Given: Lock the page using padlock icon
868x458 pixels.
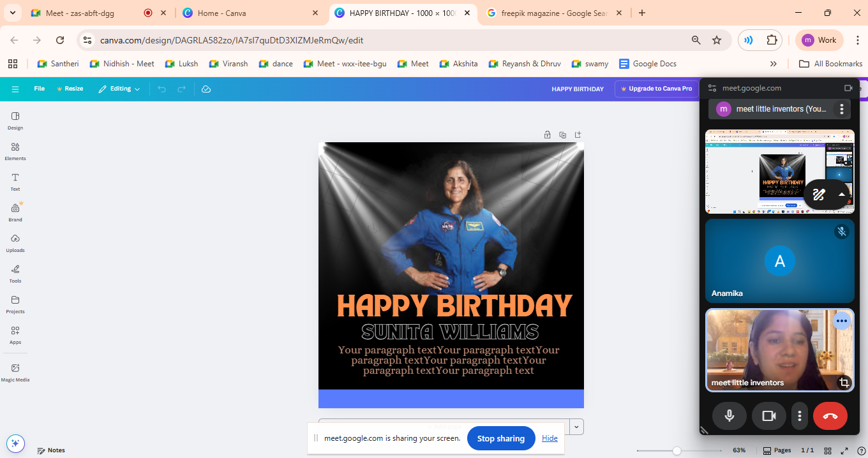Looking at the screenshot, I should (x=547, y=135).
